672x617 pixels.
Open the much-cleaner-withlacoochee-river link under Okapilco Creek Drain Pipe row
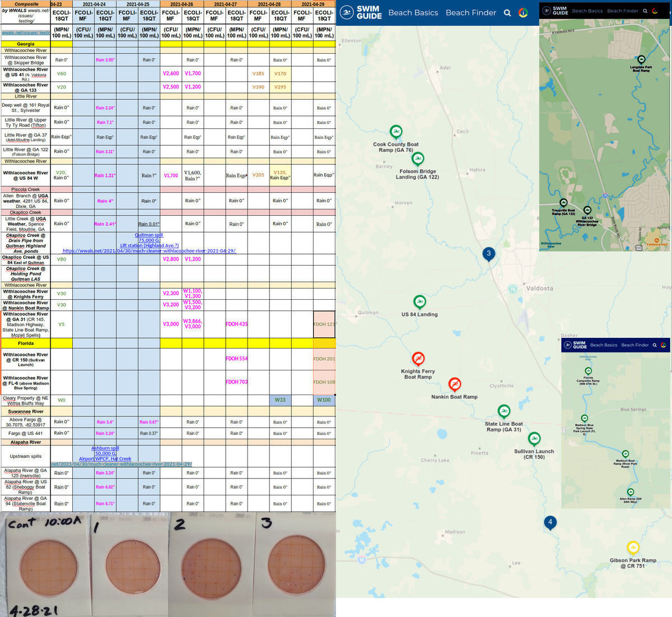click(149, 251)
